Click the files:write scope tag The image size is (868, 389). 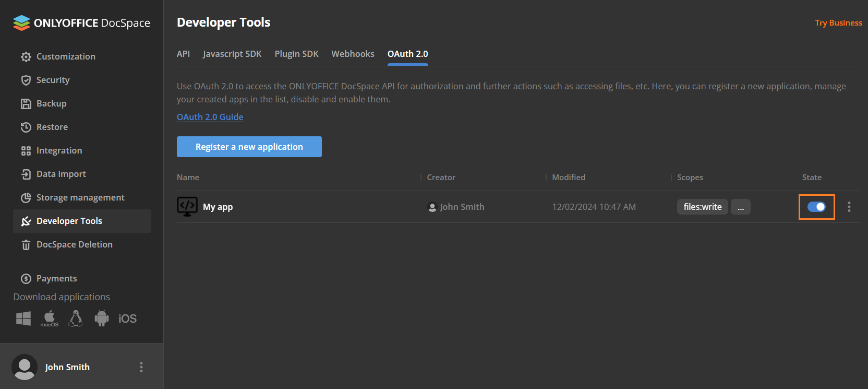703,207
